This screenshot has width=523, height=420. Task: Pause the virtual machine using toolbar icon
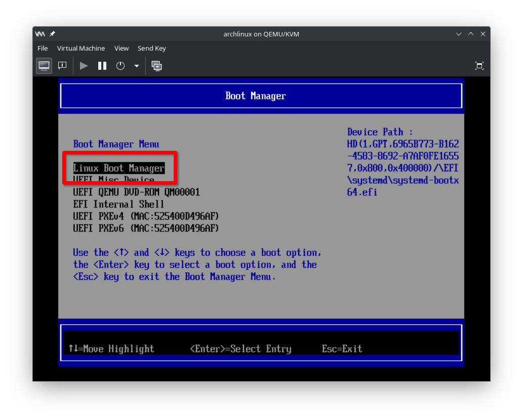[x=102, y=66]
